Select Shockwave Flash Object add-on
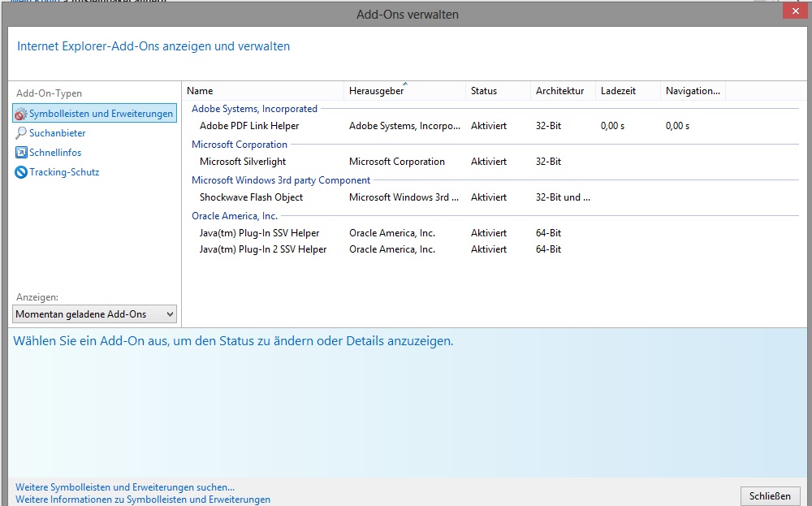Image resolution: width=812 pixels, height=506 pixels. click(251, 197)
